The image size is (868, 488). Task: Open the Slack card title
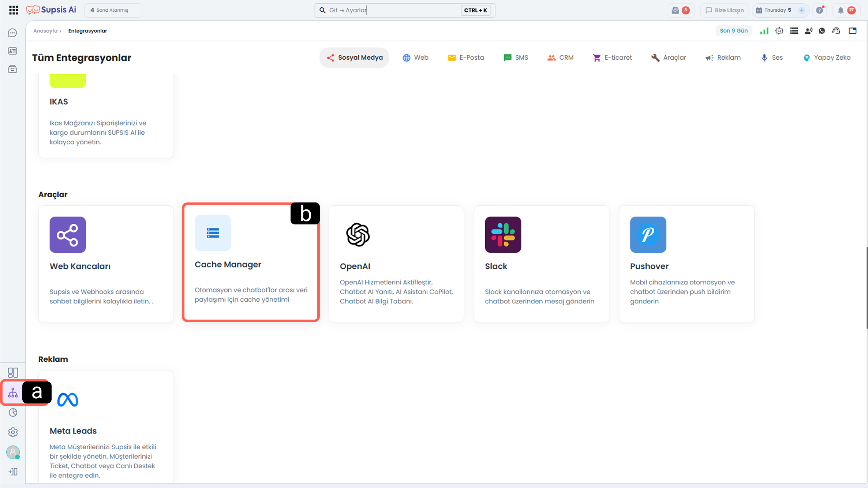pyautogui.click(x=496, y=266)
